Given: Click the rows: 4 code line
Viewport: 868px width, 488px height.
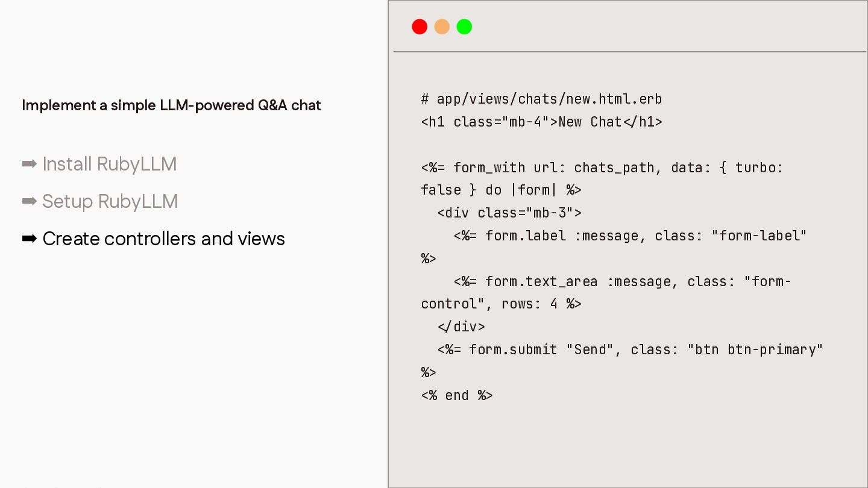Looking at the screenshot, I should (501, 304).
